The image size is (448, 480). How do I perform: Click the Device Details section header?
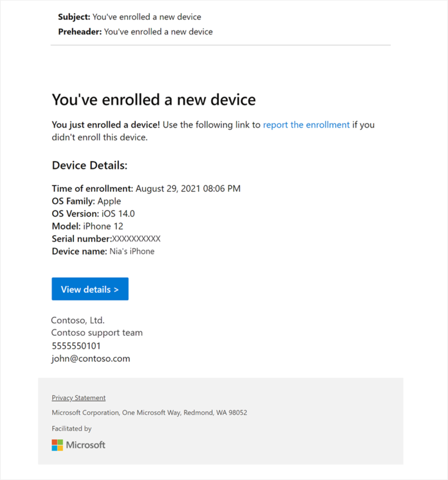pyautogui.click(x=90, y=165)
